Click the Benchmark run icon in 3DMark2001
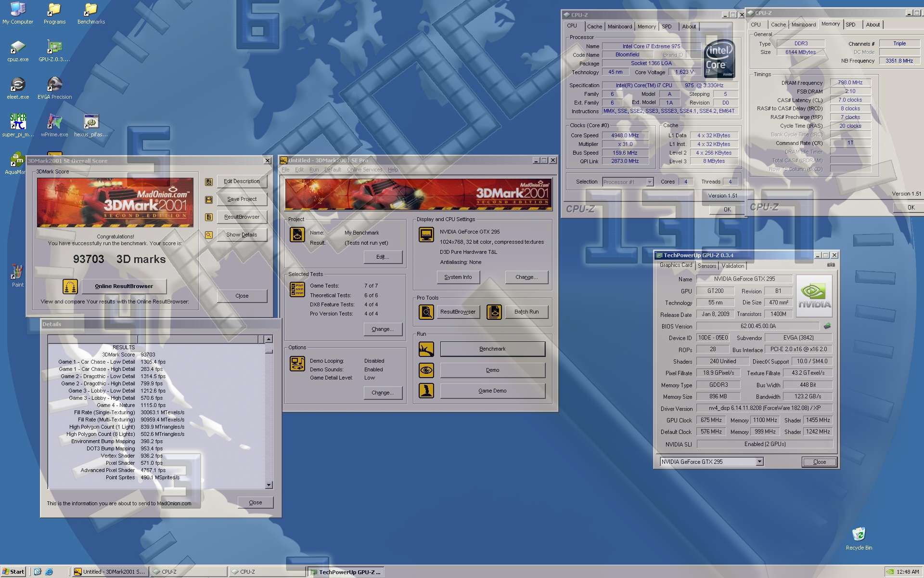The width and height of the screenshot is (924, 578). (x=426, y=349)
